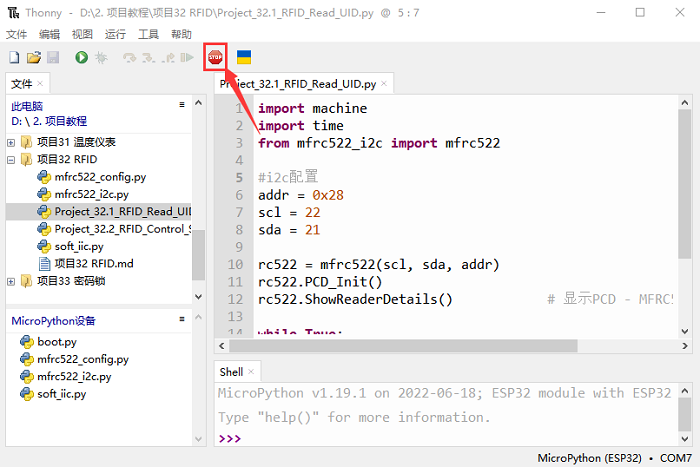The image size is (700, 467).
Task: Open the 运行 menu
Action: (x=115, y=34)
